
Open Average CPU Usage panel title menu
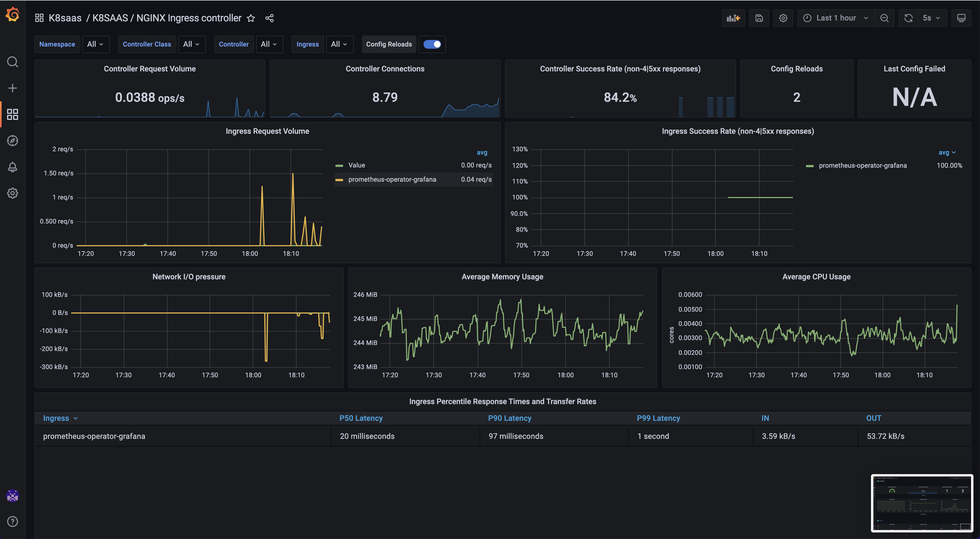click(x=816, y=277)
